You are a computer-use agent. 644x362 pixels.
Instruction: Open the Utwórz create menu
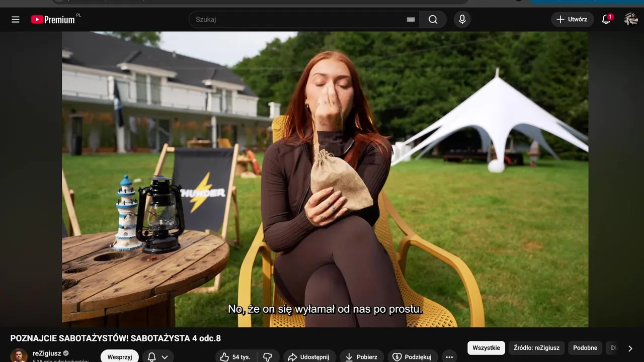572,20
